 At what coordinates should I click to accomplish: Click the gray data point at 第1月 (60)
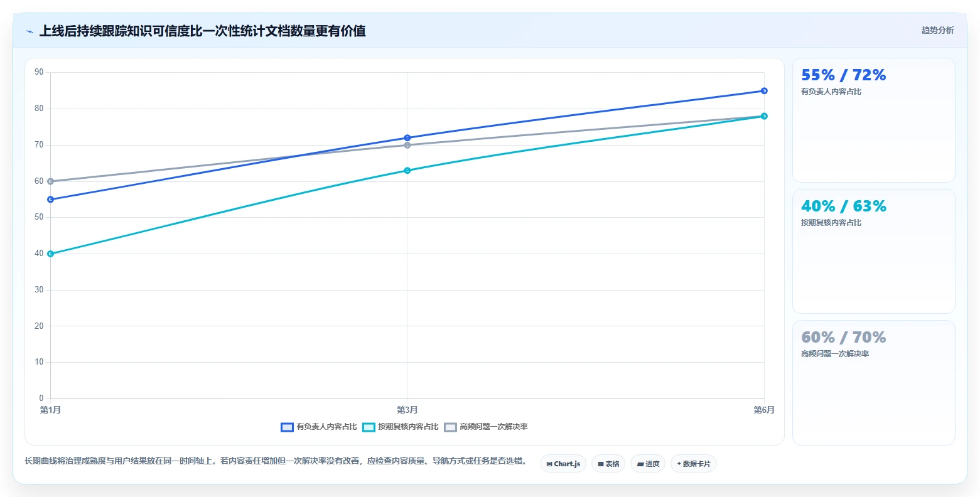[51, 181]
